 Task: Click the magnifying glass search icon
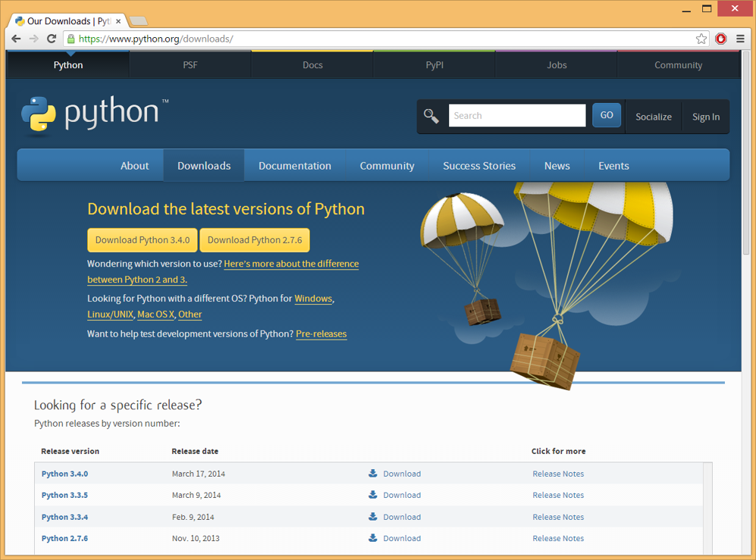431,116
